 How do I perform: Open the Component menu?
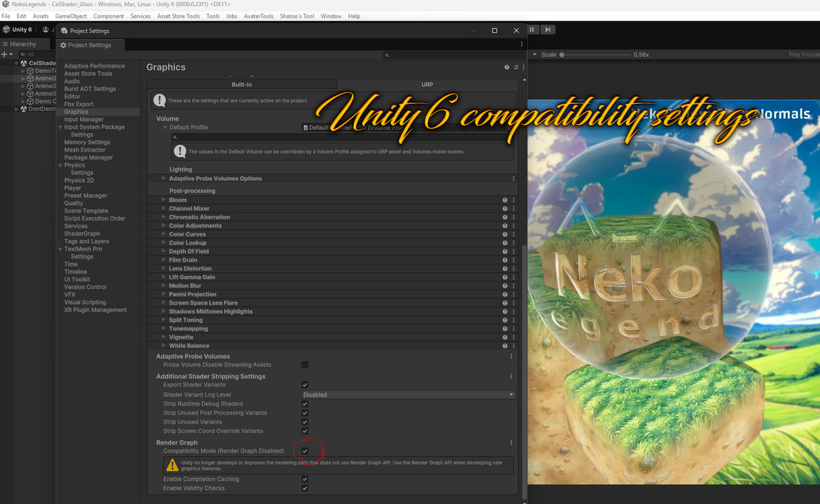point(109,16)
